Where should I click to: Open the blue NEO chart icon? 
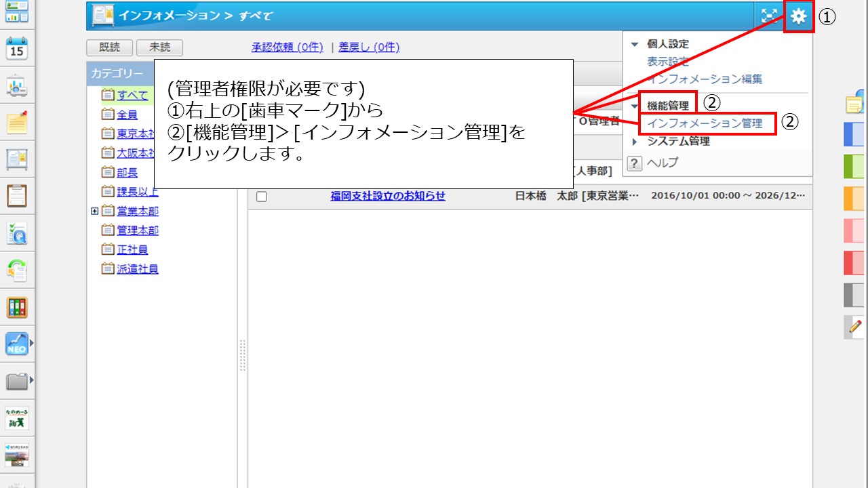pos(17,344)
